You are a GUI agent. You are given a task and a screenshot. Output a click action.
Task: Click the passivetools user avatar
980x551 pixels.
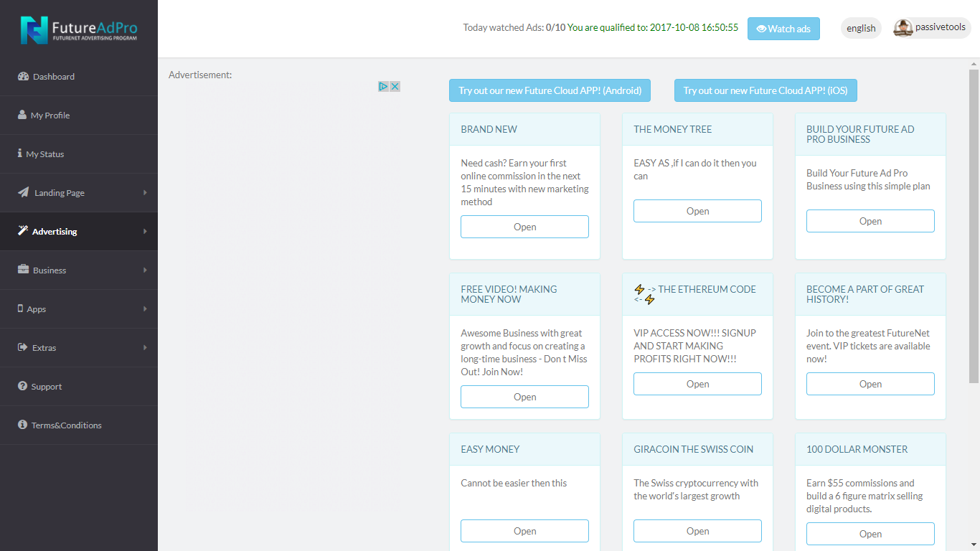point(903,28)
